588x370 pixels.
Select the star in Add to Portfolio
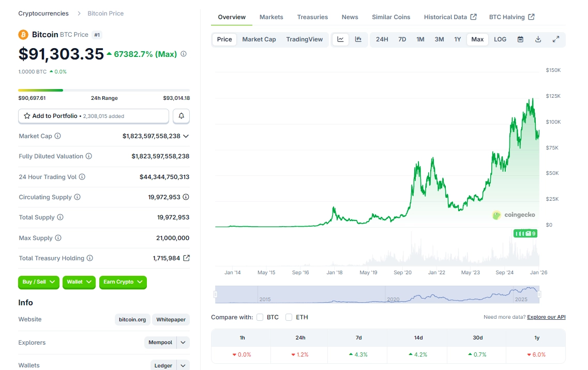[27, 116]
